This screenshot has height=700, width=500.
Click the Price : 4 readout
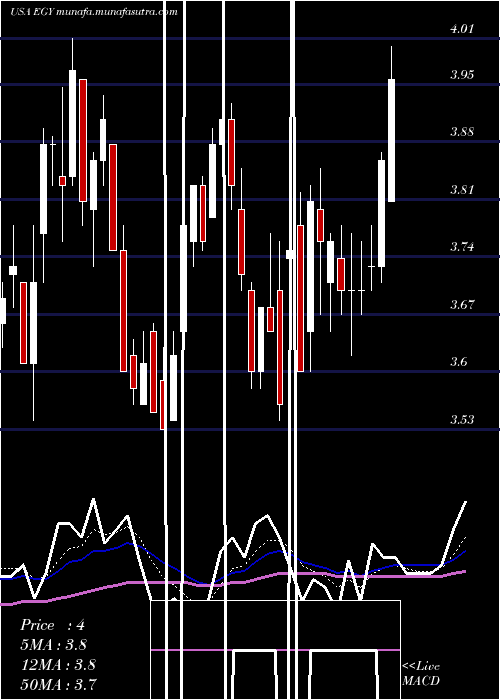(52, 625)
